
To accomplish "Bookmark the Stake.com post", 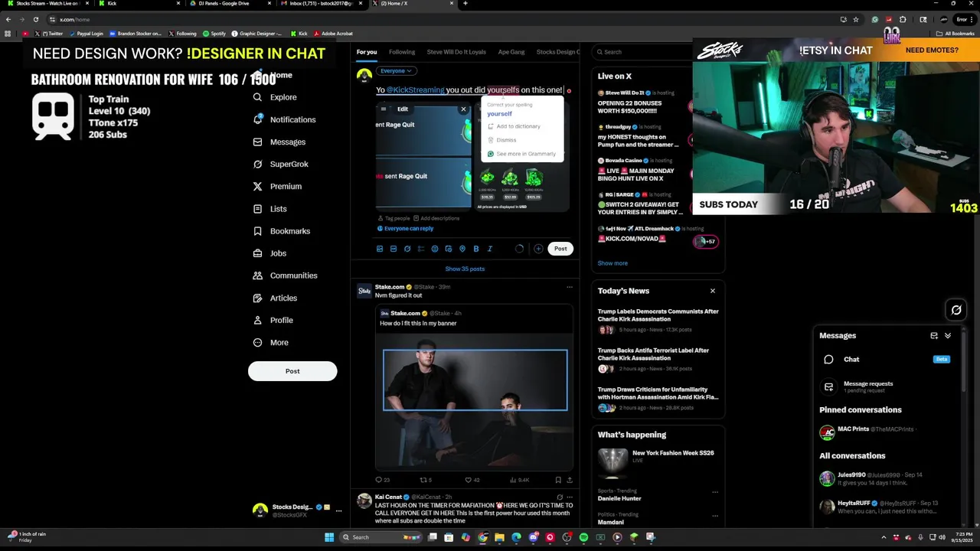I will [558, 480].
